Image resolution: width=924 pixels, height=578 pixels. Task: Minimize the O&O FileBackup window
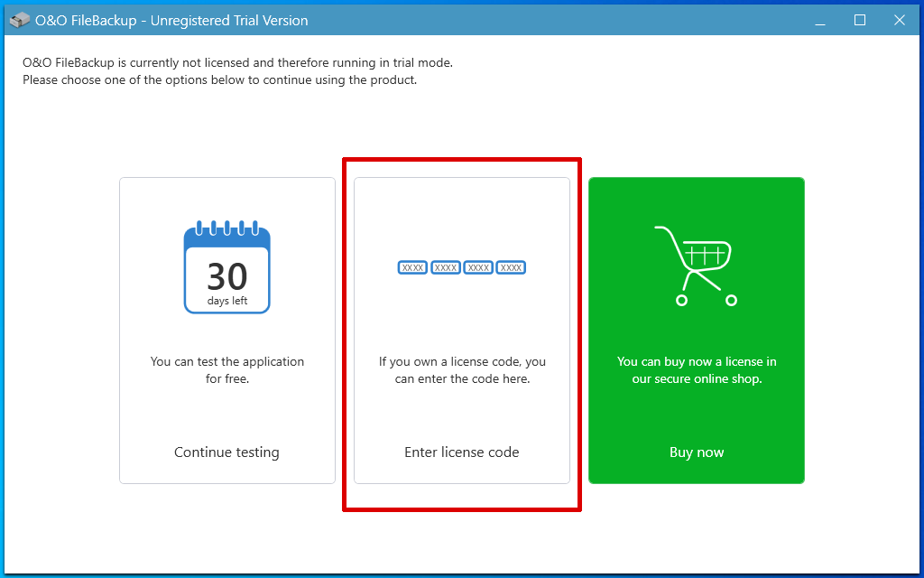[x=820, y=20]
